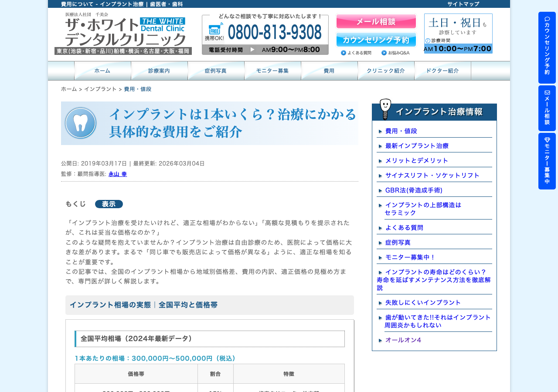Open the よくある質問 header link
The width and height of the screenshot is (558, 392).
coord(356,53)
